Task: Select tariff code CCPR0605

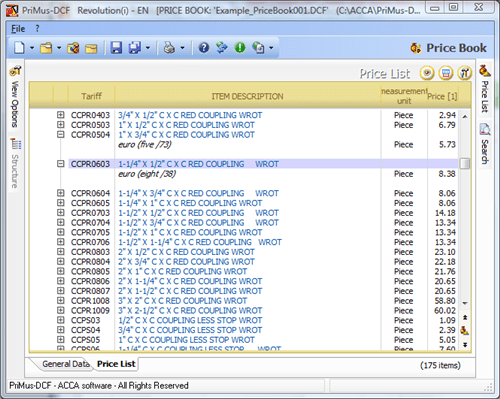Action: click(90, 203)
